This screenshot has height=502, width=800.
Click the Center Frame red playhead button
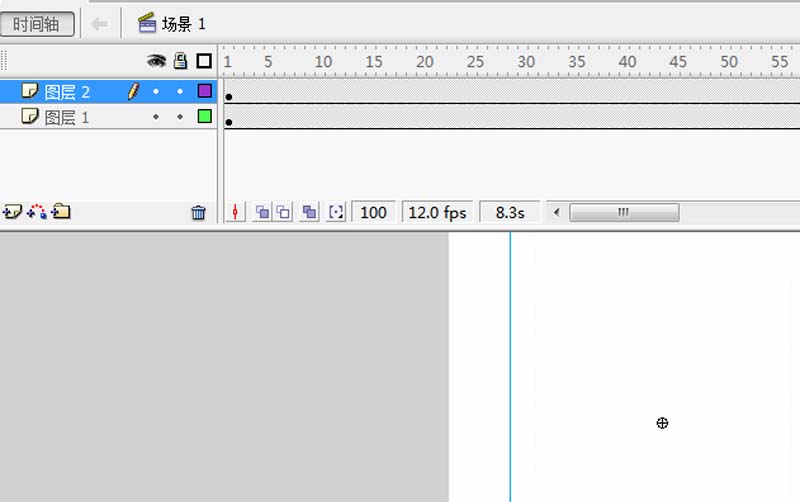(235, 212)
